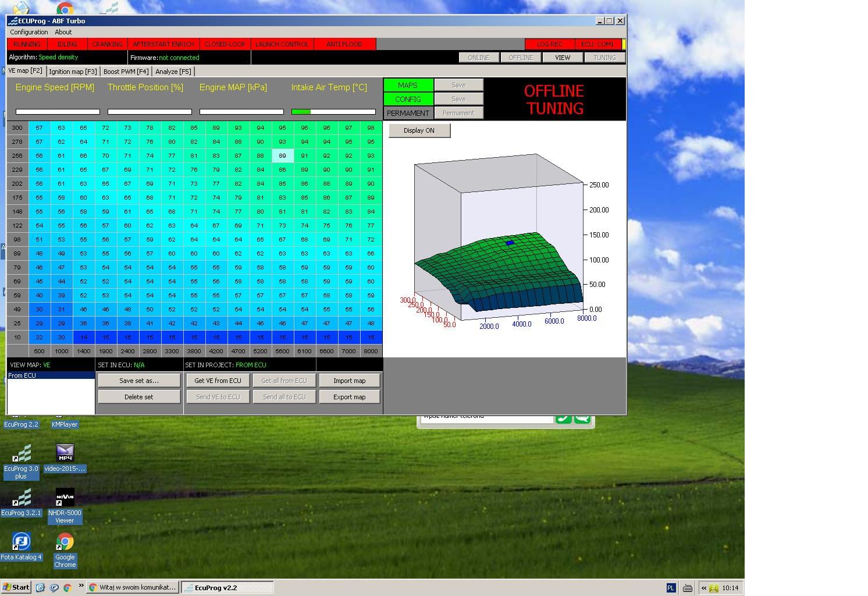
Task: Open the PL language selector in taskbar
Action: coord(670,588)
